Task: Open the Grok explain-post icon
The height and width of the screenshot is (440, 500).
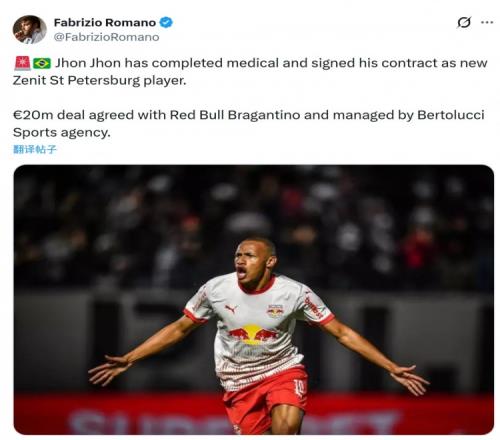Action: click(464, 22)
